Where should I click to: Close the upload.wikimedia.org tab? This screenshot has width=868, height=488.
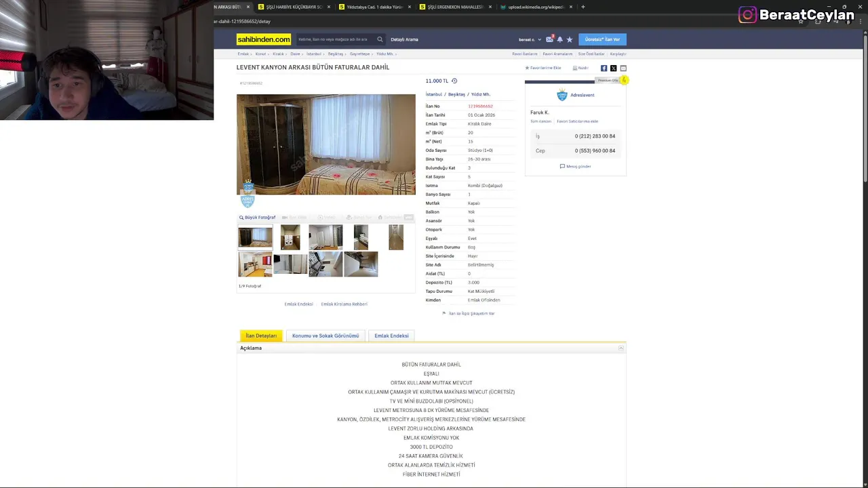pos(571,7)
